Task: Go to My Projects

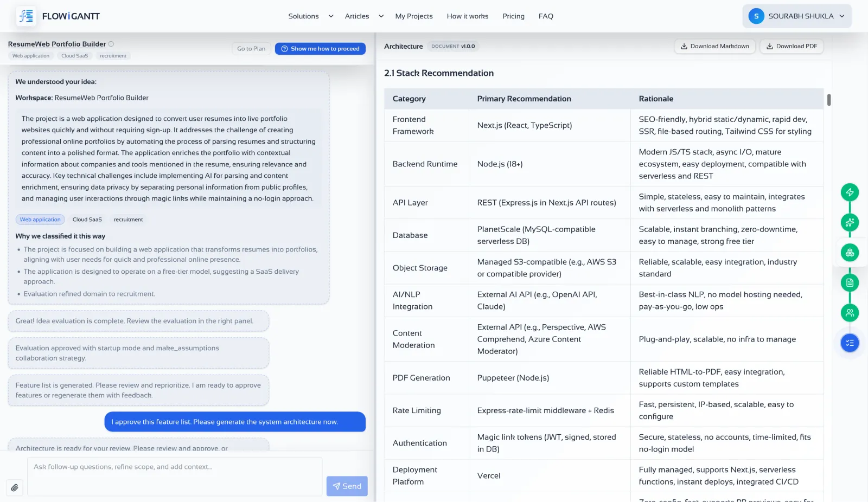Action: click(414, 16)
